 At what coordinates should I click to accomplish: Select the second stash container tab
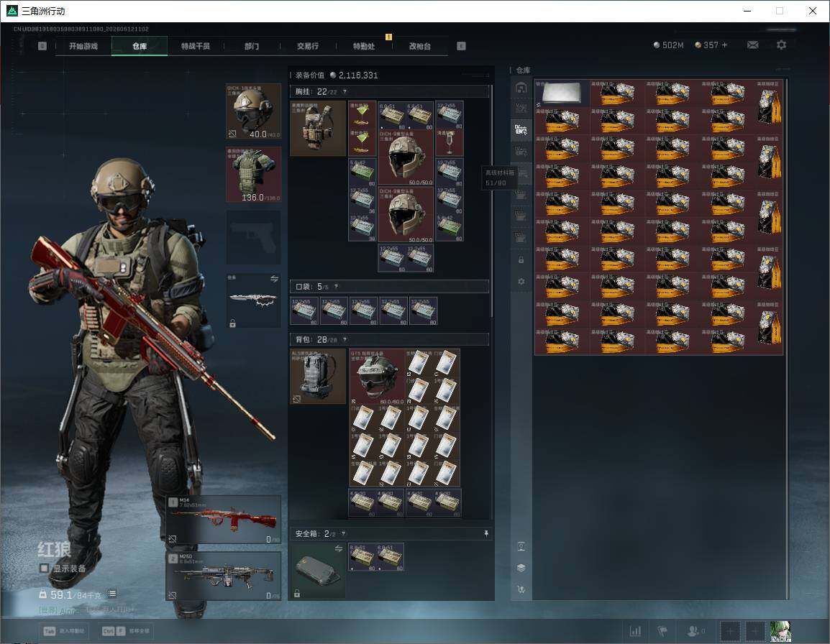521,108
